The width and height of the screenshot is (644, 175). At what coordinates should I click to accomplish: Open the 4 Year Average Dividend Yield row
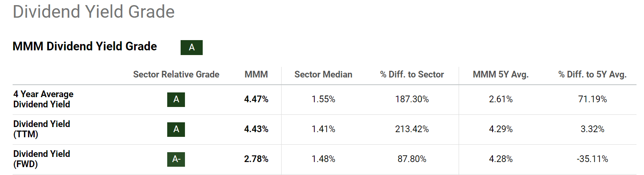pos(43,99)
